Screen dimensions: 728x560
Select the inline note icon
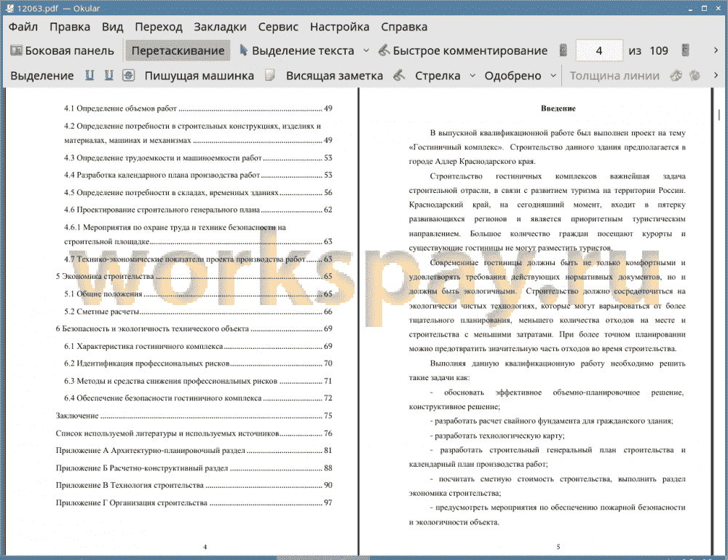pyautogui.click(x=270, y=75)
